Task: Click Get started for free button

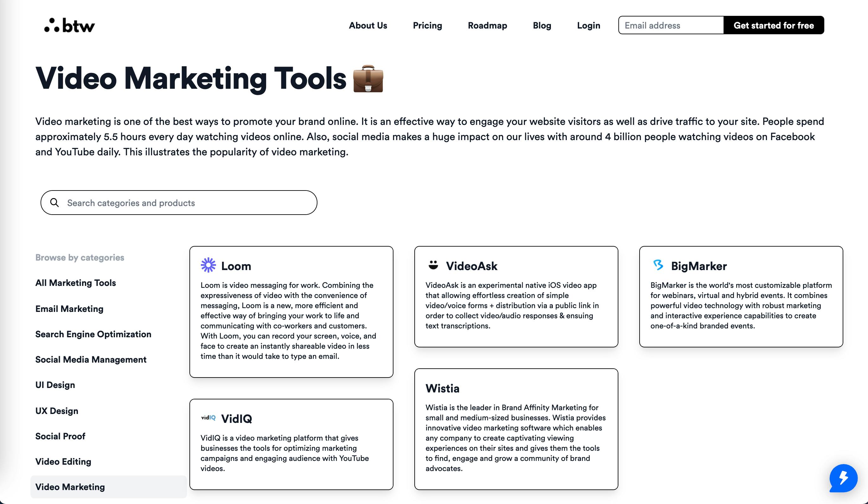Action: click(774, 25)
